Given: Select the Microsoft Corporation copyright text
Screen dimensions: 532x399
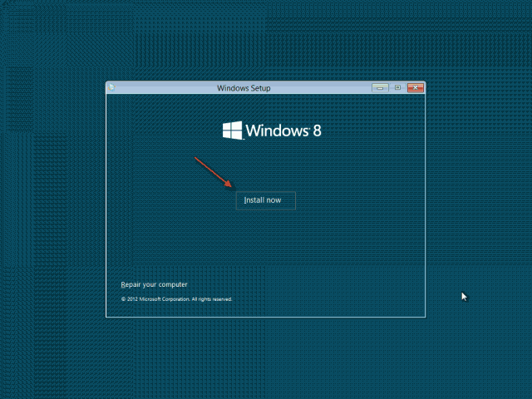Looking at the screenshot, I should 176,299.
